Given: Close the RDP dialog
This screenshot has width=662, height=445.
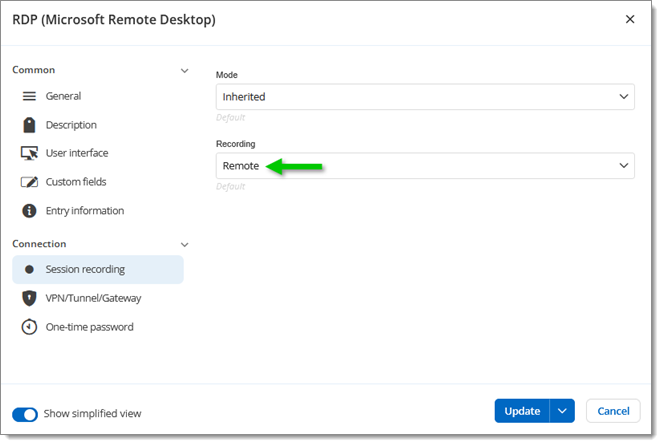Looking at the screenshot, I should coord(630,19).
